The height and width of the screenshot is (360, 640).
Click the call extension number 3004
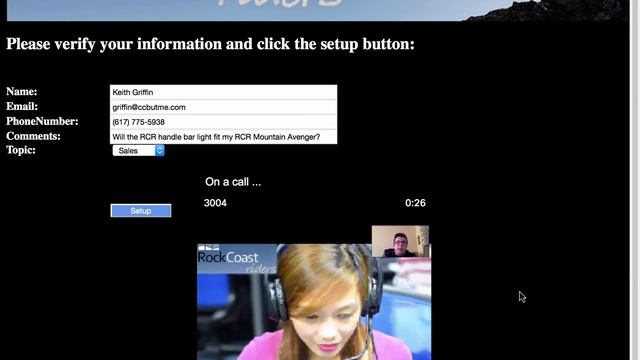coord(215,203)
